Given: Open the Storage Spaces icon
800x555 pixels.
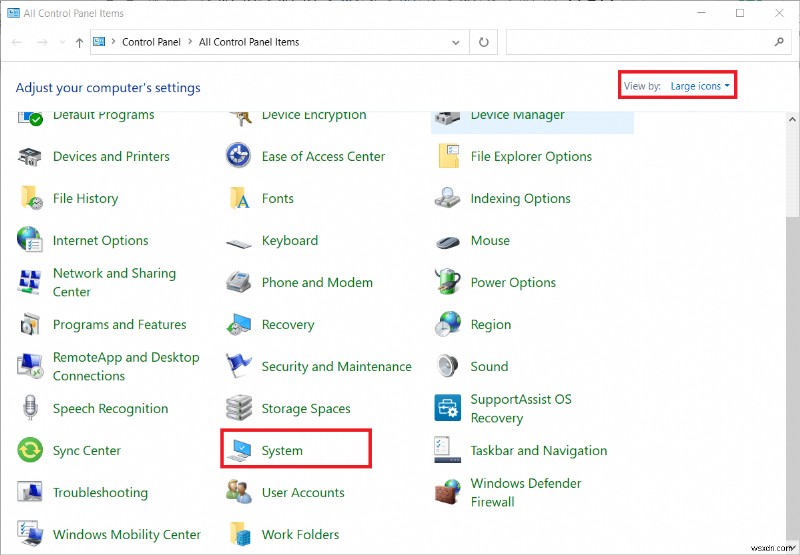Looking at the screenshot, I should pyautogui.click(x=239, y=408).
